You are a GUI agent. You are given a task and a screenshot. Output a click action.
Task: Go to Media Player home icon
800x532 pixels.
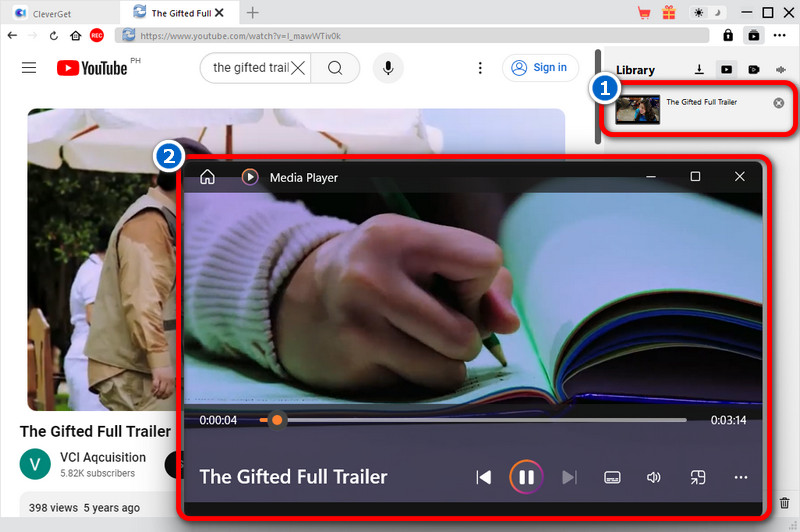coord(208,177)
